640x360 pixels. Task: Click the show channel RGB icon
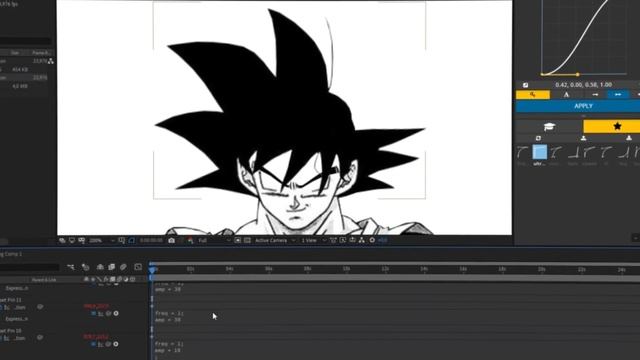point(191,240)
